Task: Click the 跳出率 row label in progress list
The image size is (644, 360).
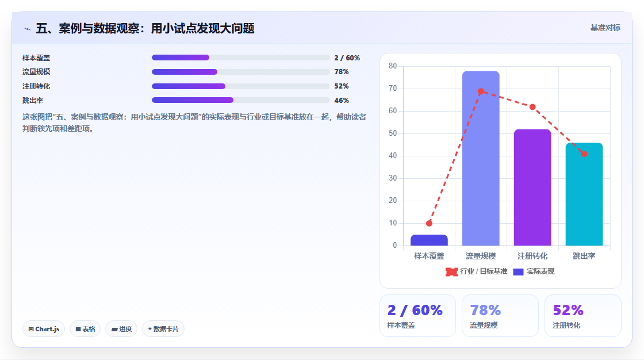Action: pos(33,101)
